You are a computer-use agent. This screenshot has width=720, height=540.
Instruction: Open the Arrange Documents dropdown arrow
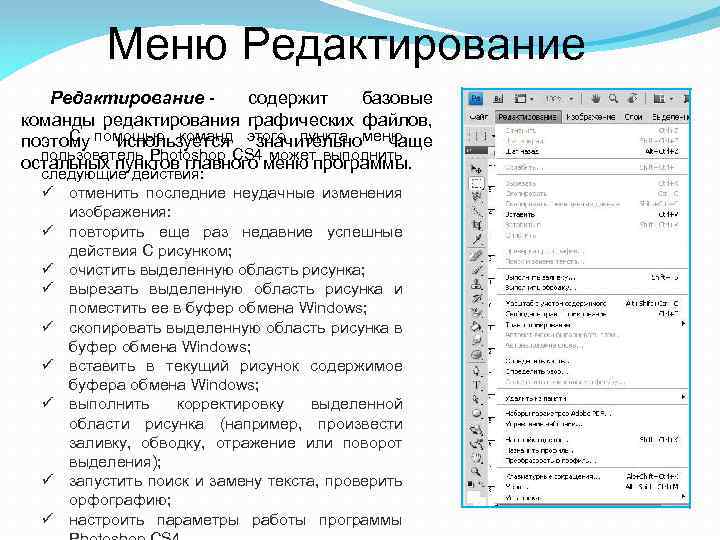pos(671,99)
